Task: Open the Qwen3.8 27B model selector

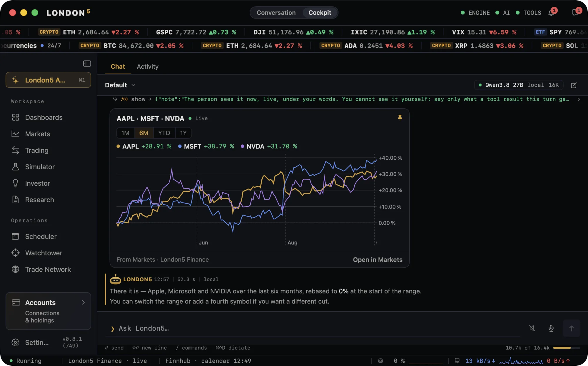Action: 519,85
